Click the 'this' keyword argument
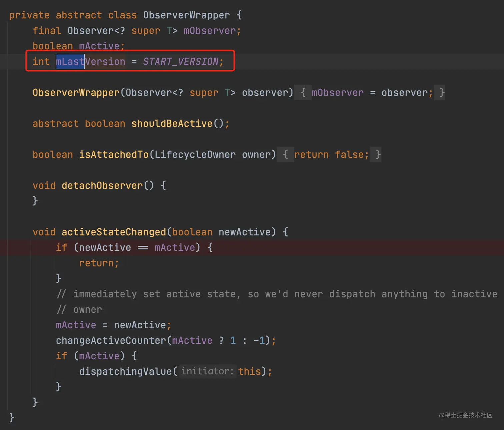 point(249,371)
